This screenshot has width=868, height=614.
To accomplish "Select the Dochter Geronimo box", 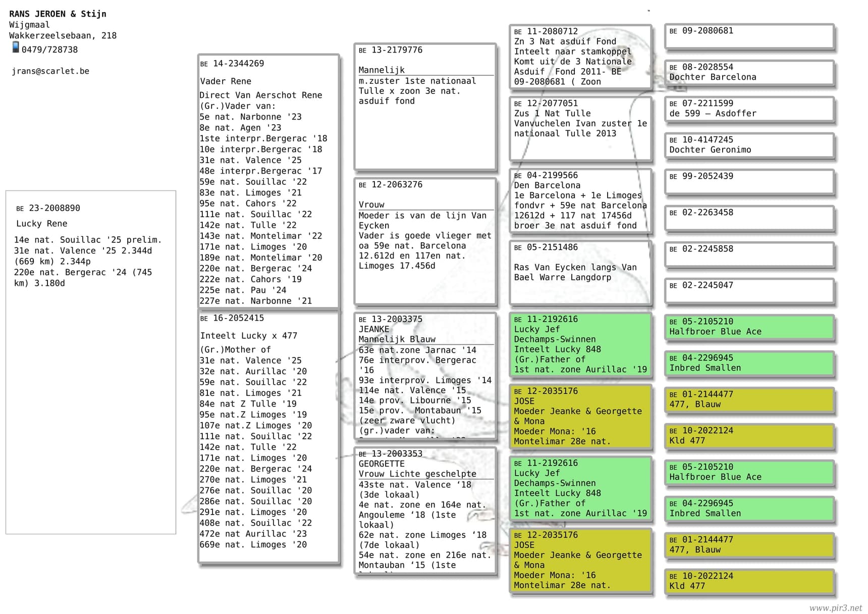I will [x=749, y=145].
